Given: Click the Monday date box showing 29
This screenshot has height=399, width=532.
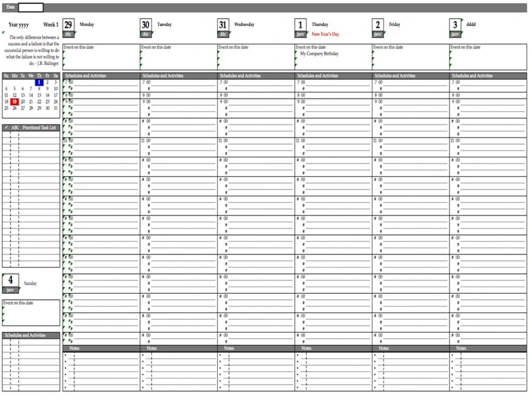Looking at the screenshot, I should (68, 25).
